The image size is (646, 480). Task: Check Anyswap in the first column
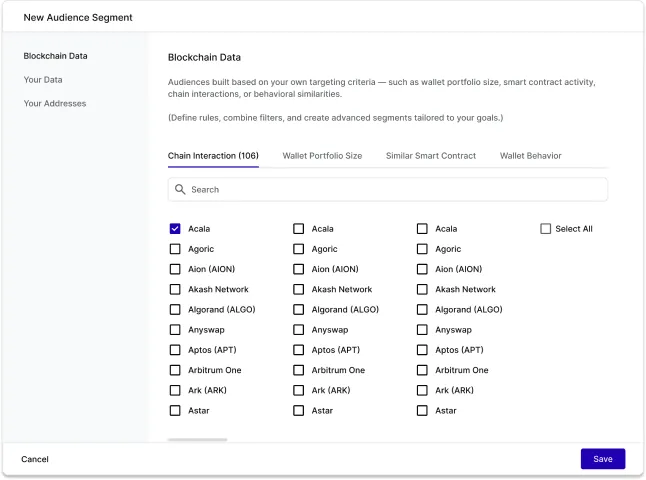[175, 330]
